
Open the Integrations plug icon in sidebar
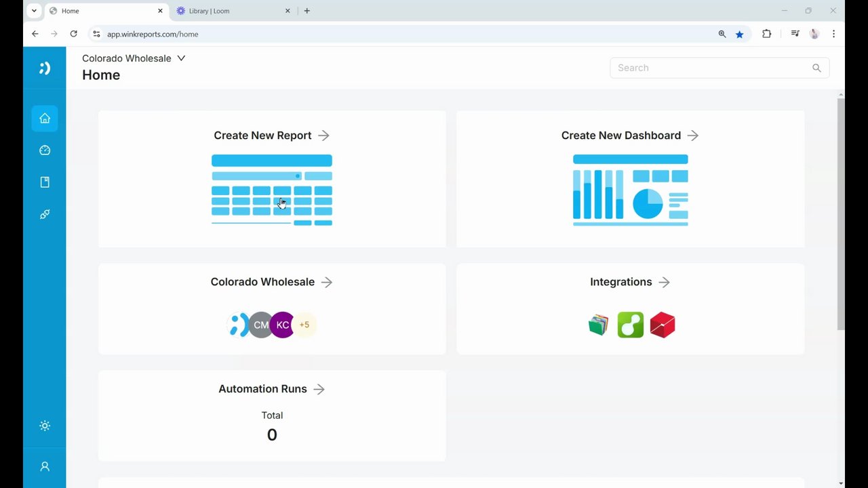coord(45,214)
